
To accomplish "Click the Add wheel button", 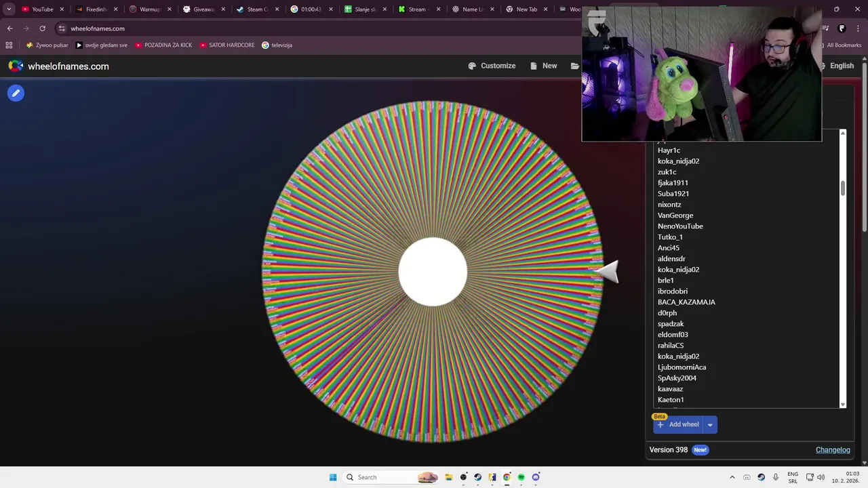I will click(678, 424).
